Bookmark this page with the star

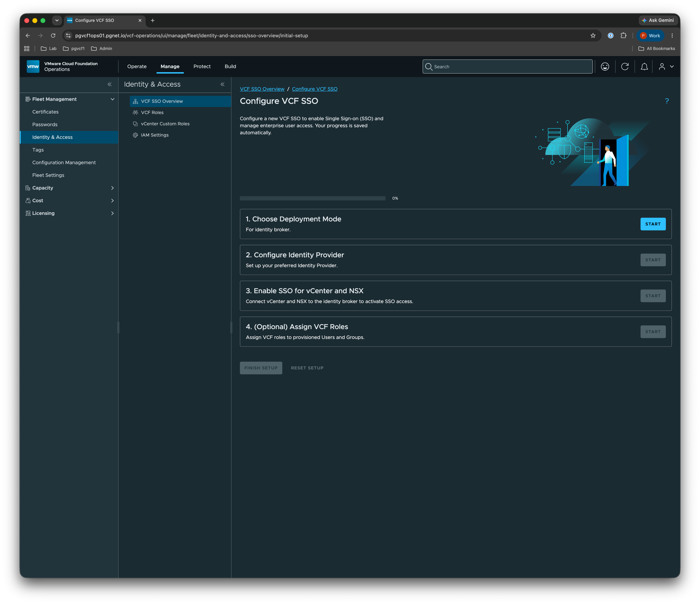point(593,36)
